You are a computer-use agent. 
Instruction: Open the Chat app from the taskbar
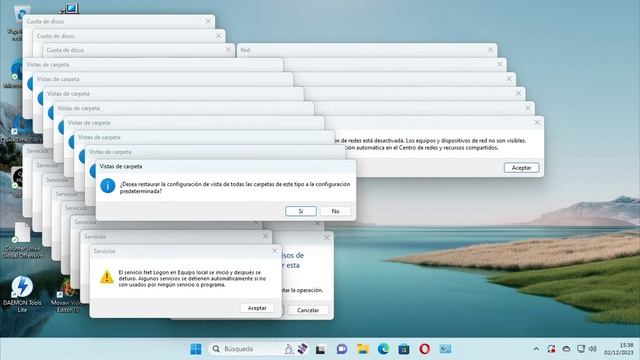tap(342, 349)
